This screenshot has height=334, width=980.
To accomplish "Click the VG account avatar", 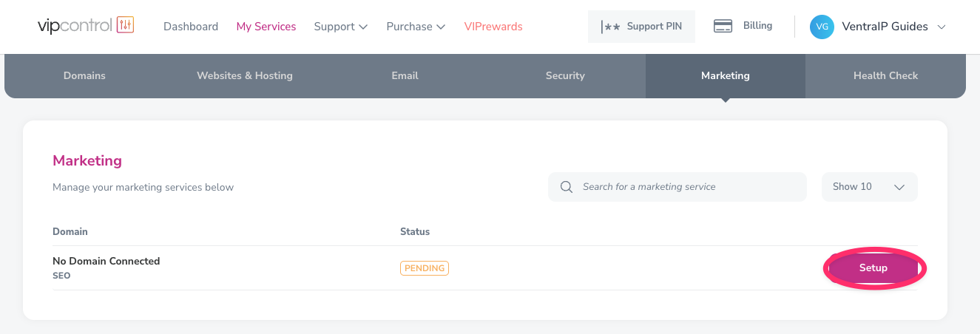I will pyautogui.click(x=822, y=27).
